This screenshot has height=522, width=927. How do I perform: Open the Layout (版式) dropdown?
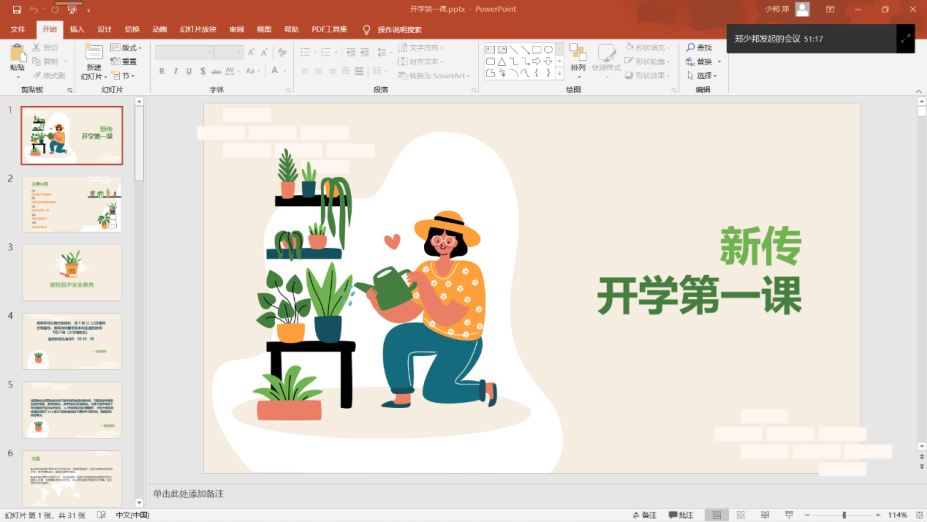(126, 47)
